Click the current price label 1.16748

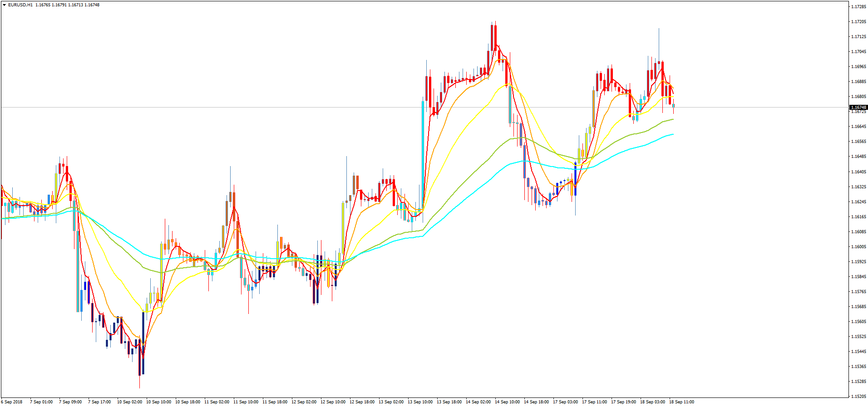click(x=858, y=108)
